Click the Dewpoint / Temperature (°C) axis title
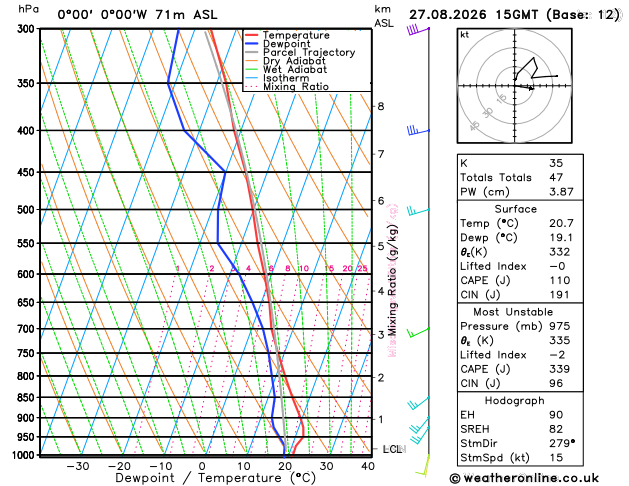Screen dimensions: 629x486 click(215, 478)
